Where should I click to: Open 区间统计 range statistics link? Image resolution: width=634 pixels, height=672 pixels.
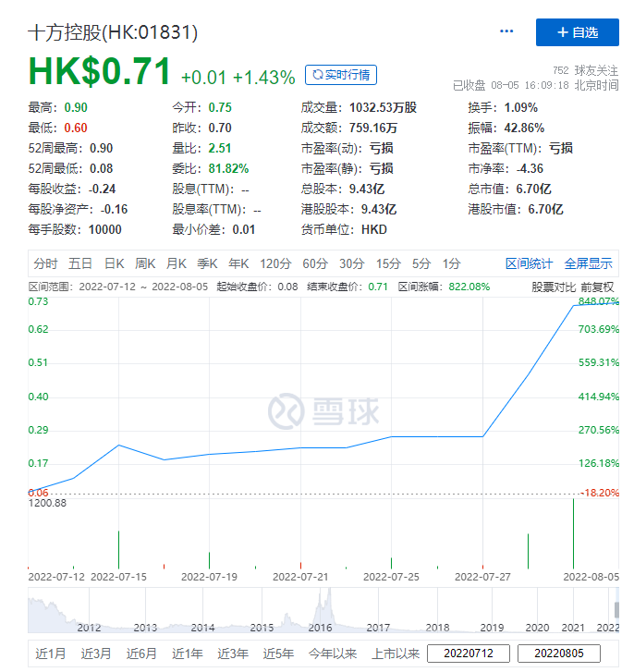[x=529, y=263]
